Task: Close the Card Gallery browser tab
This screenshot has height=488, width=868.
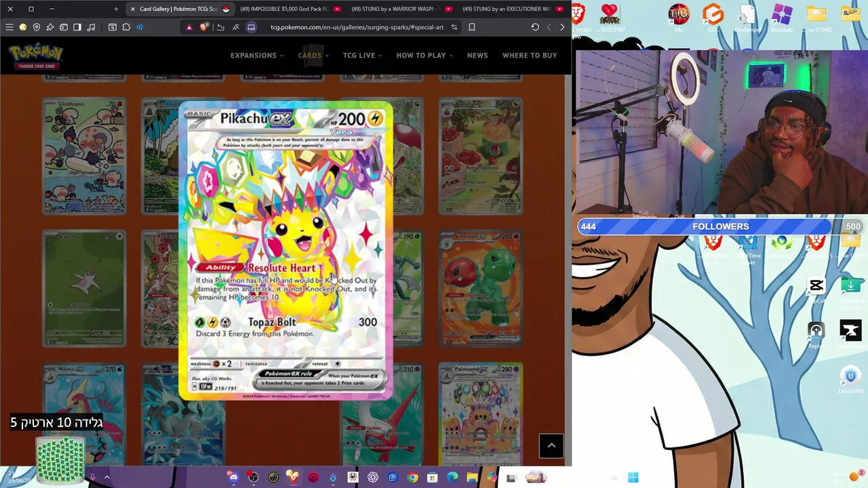Action: [132, 9]
